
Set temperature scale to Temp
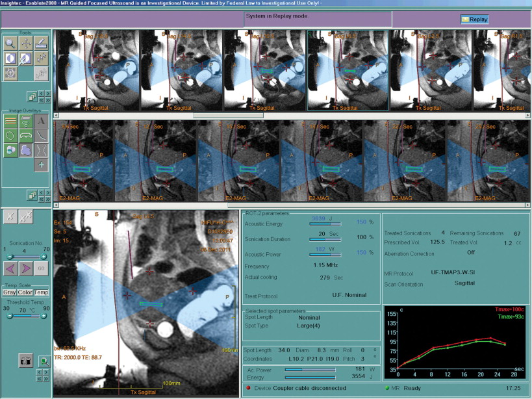tap(41, 292)
